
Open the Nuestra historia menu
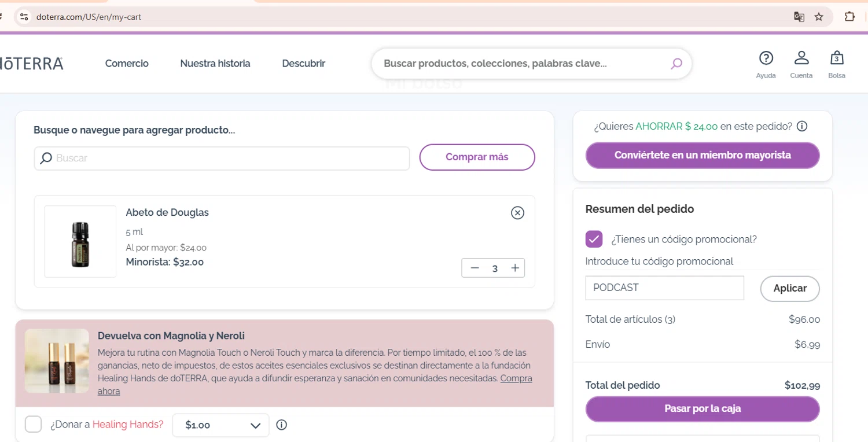point(215,64)
